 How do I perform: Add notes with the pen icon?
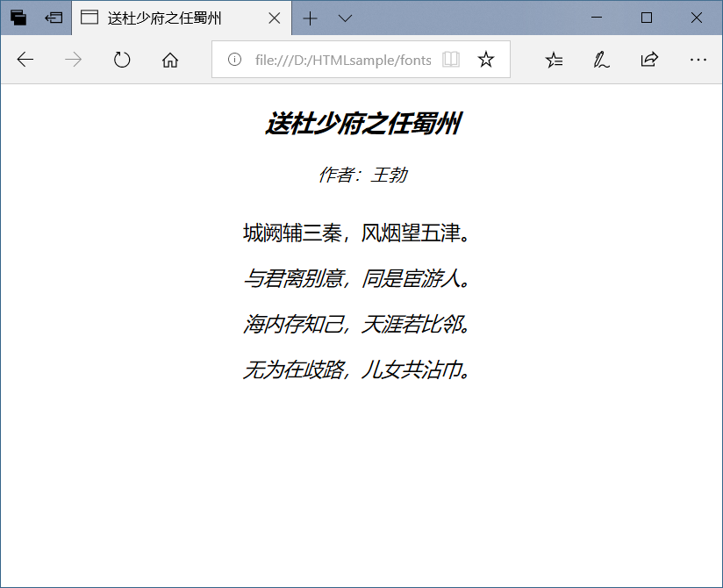tap(601, 60)
